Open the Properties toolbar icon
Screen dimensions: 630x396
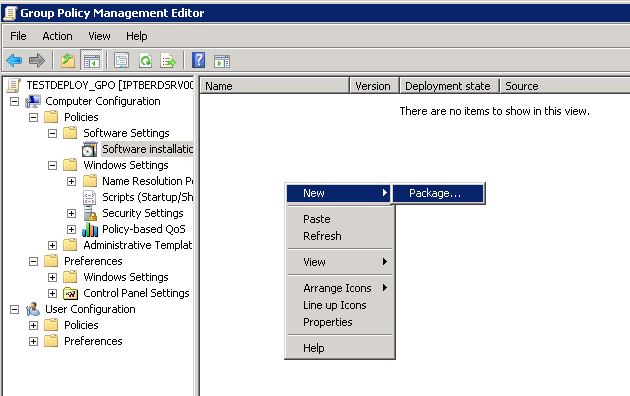pyautogui.click(x=121, y=61)
